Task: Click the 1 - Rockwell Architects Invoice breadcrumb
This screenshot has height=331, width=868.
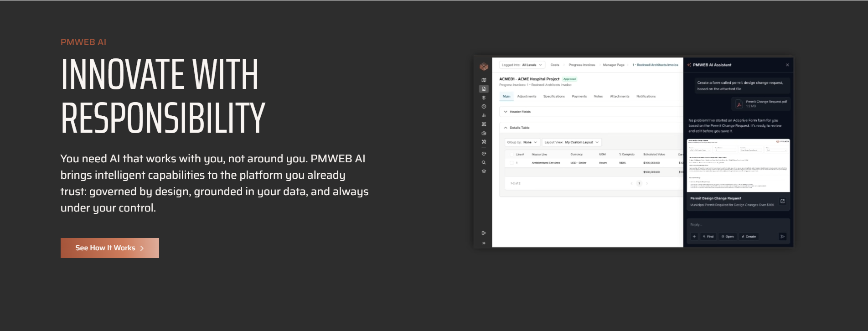Action: (655, 65)
